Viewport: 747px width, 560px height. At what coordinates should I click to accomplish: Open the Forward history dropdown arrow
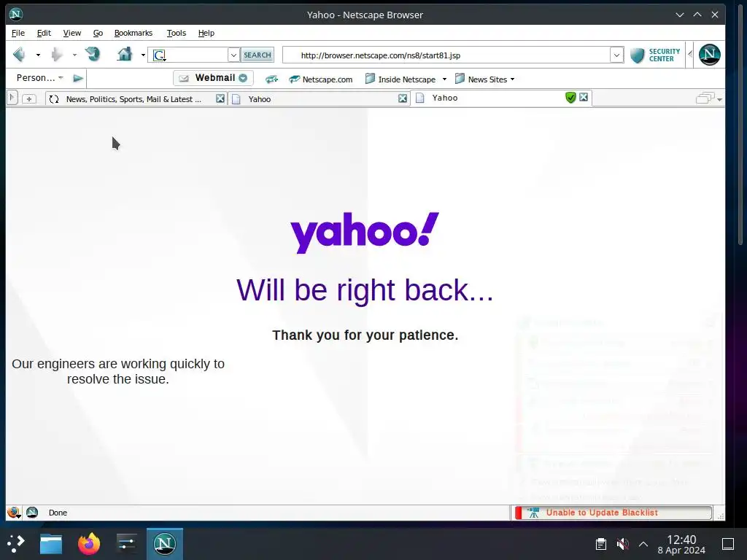[x=74, y=55]
